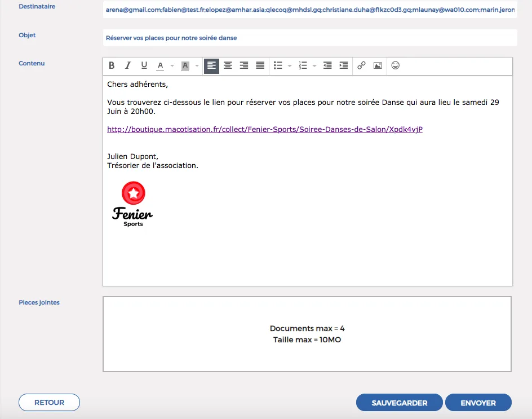Center align the text
The height and width of the screenshot is (419, 532).
coord(228,65)
